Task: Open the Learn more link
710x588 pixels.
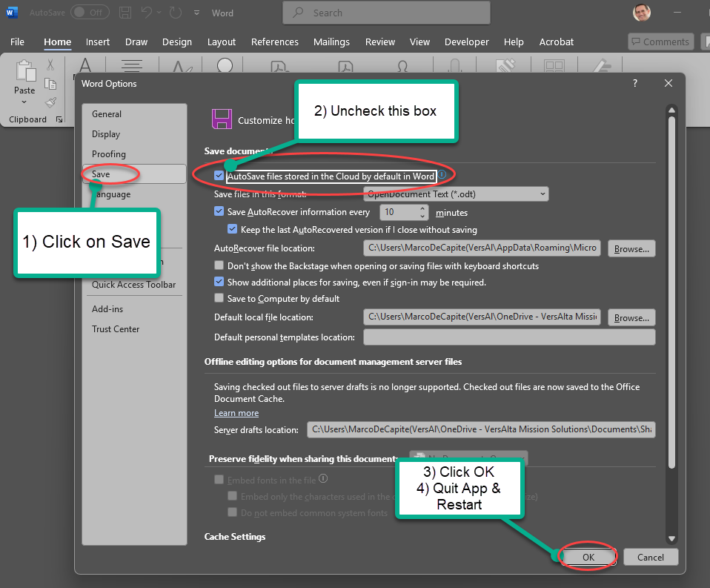Action: point(236,413)
